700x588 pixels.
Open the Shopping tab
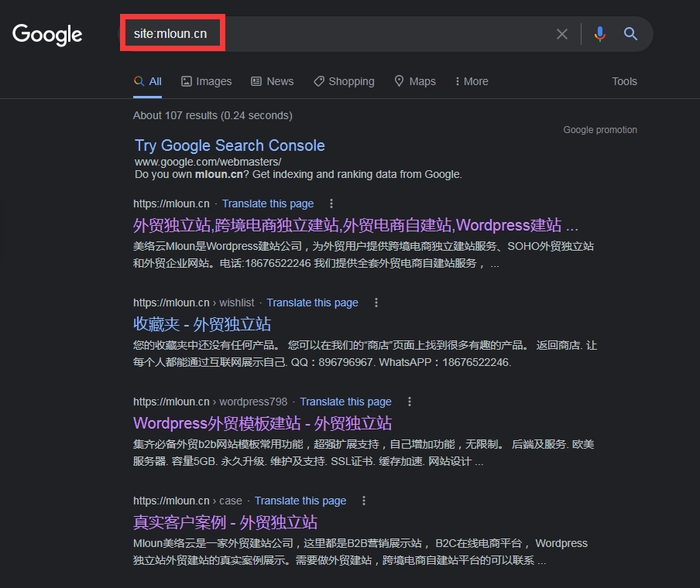tap(344, 81)
